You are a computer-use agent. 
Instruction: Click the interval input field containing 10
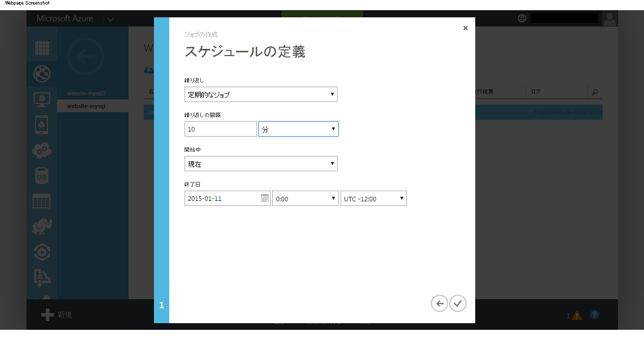click(x=220, y=129)
